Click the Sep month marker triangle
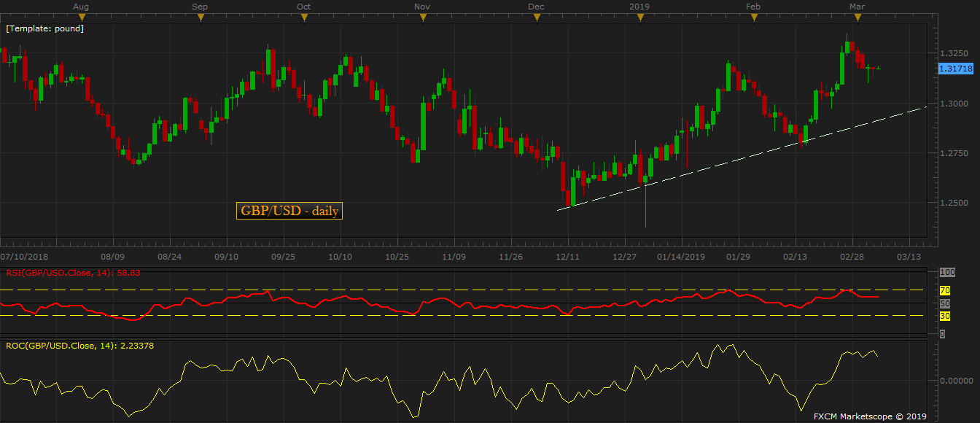 (x=201, y=17)
